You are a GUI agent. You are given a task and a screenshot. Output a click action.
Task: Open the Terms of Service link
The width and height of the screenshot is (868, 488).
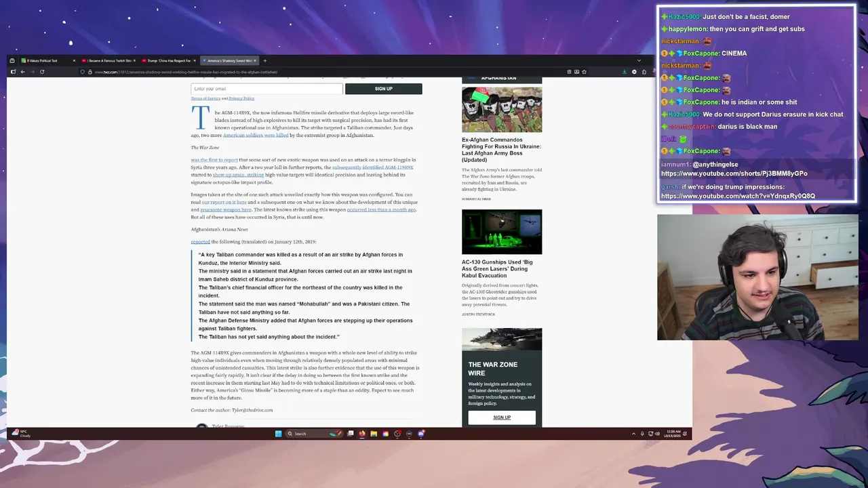[x=205, y=98]
